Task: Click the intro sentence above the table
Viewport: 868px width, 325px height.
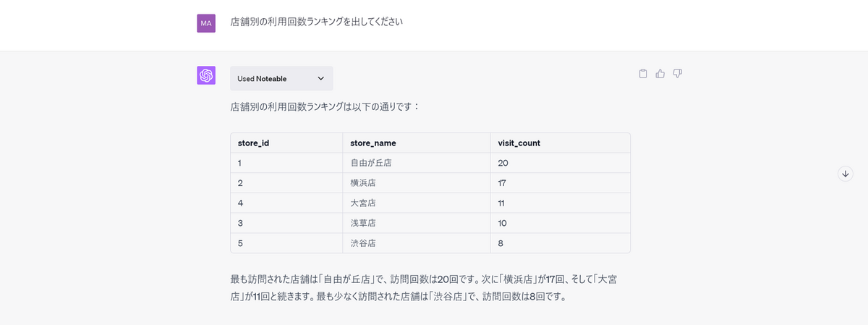Action: tap(325, 106)
